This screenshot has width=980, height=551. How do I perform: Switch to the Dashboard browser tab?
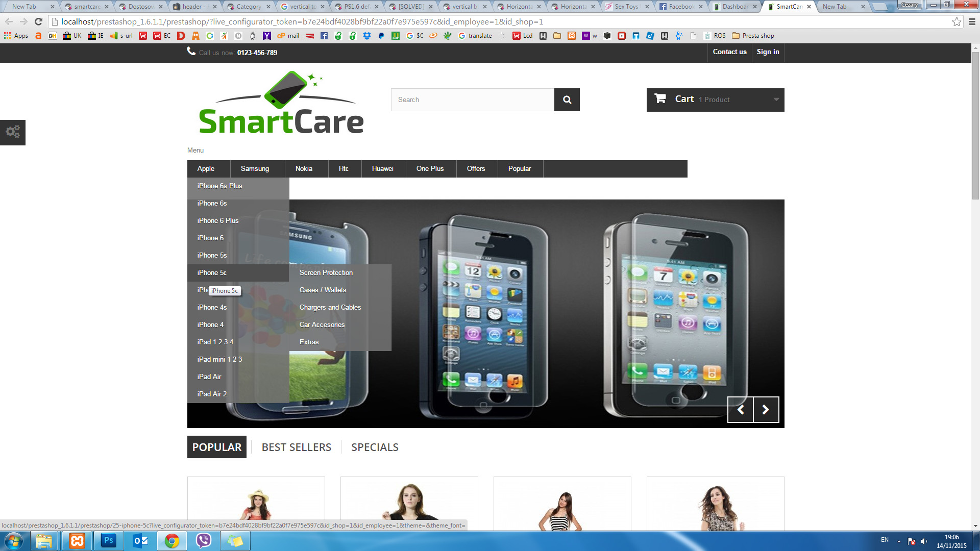(735, 7)
